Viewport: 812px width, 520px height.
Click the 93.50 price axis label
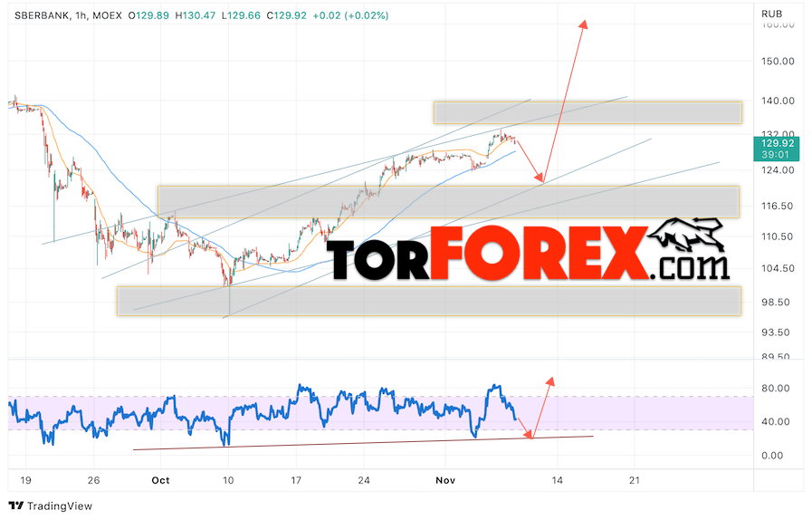coord(775,332)
